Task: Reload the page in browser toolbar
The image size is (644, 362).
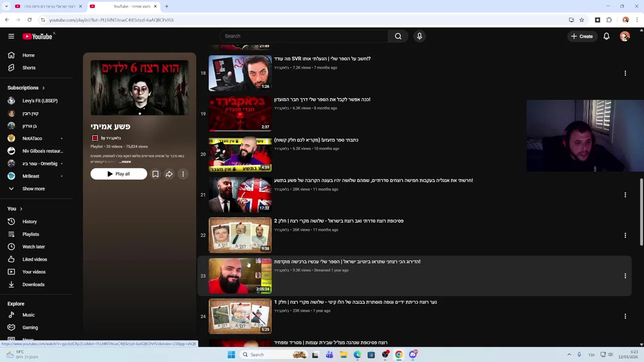Action: [x=30, y=20]
